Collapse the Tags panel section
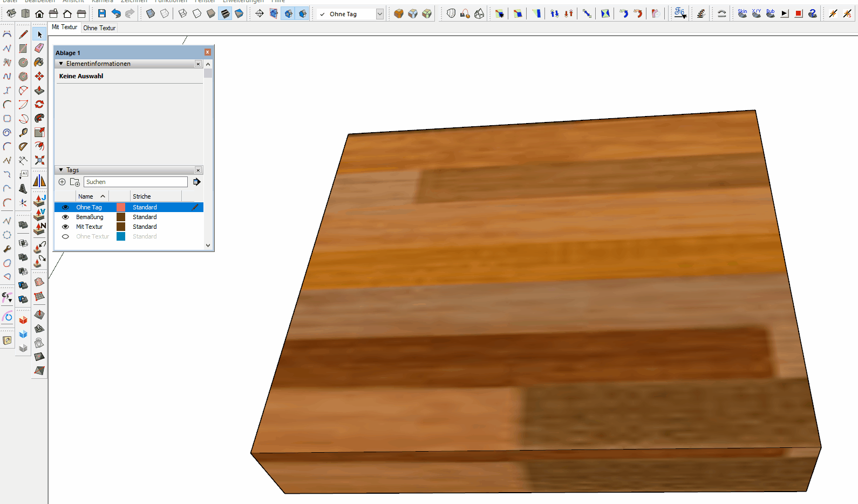The height and width of the screenshot is (504, 858). pyautogui.click(x=61, y=170)
